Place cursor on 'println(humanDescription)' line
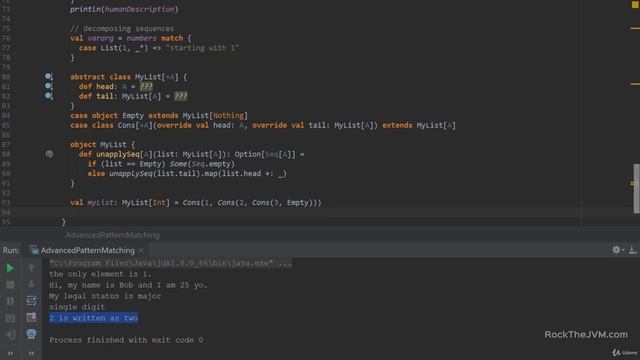Image resolution: width=640 pixels, height=360 pixels. click(x=124, y=9)
